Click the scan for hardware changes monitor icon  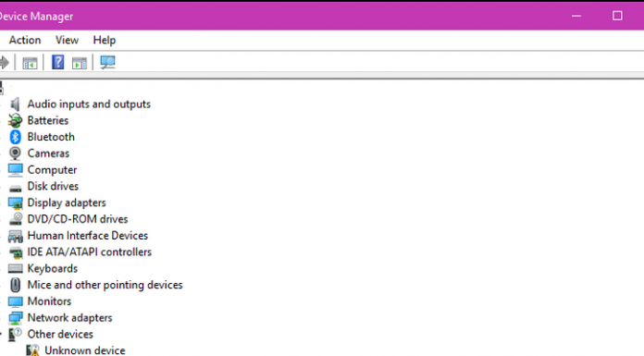coord(107,62)
